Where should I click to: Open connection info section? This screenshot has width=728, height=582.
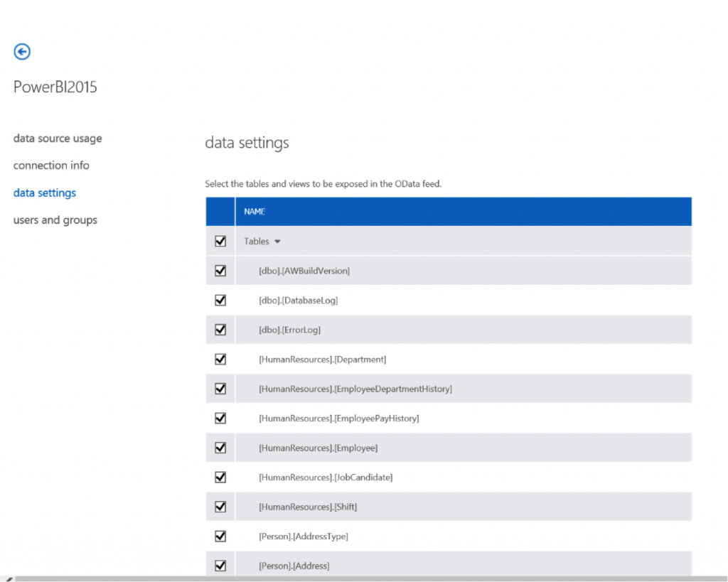point(51,166)
